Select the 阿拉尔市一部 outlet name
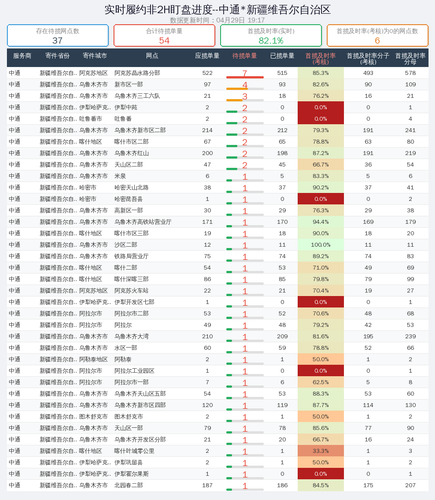Viewport: 435px width, 500px height. point(131,382)
